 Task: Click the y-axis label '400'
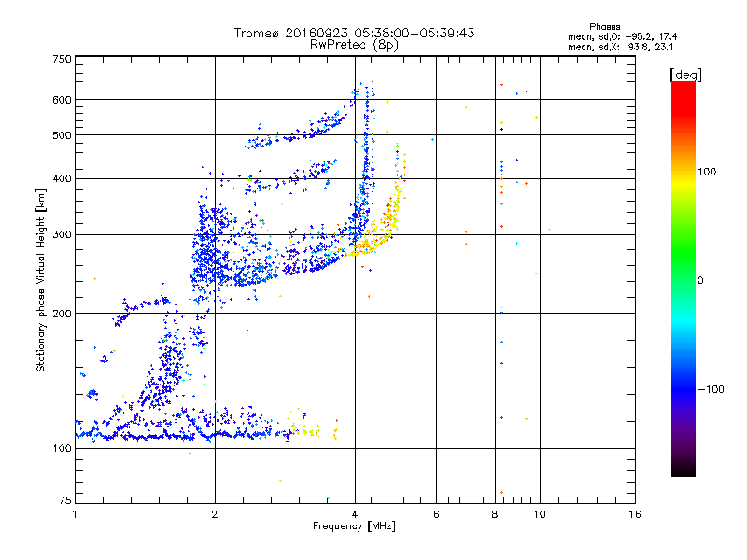click(x=62, y=179)
